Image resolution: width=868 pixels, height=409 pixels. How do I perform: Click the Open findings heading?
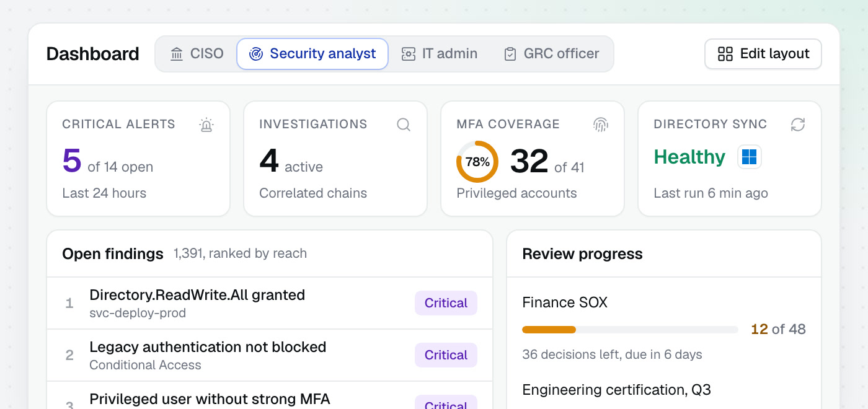tap(113, 254)
